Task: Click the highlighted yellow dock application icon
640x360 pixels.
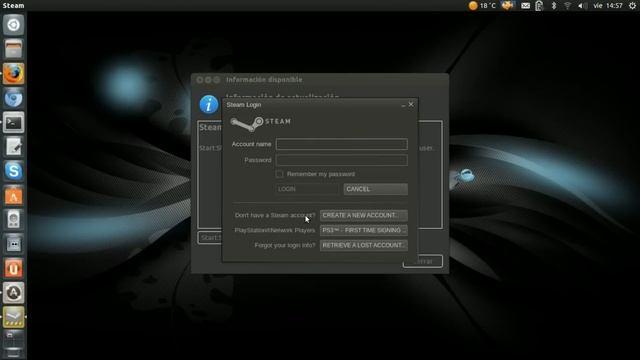Action: tap(13, 317)
